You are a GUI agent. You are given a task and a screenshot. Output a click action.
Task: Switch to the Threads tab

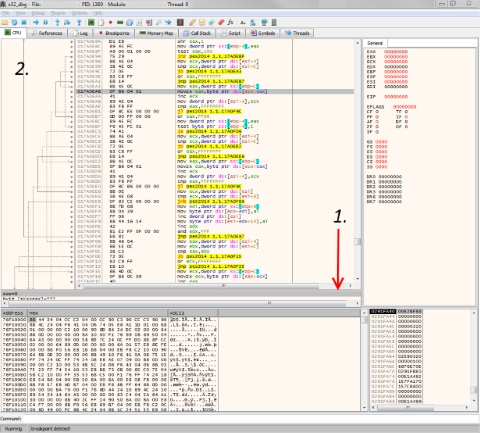(x=297, y=33)
